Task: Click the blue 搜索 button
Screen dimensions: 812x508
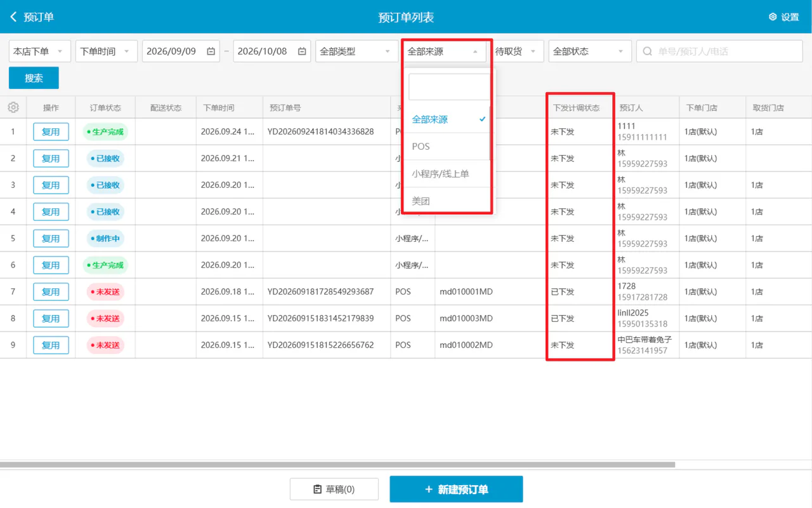Action: (34, 78)
